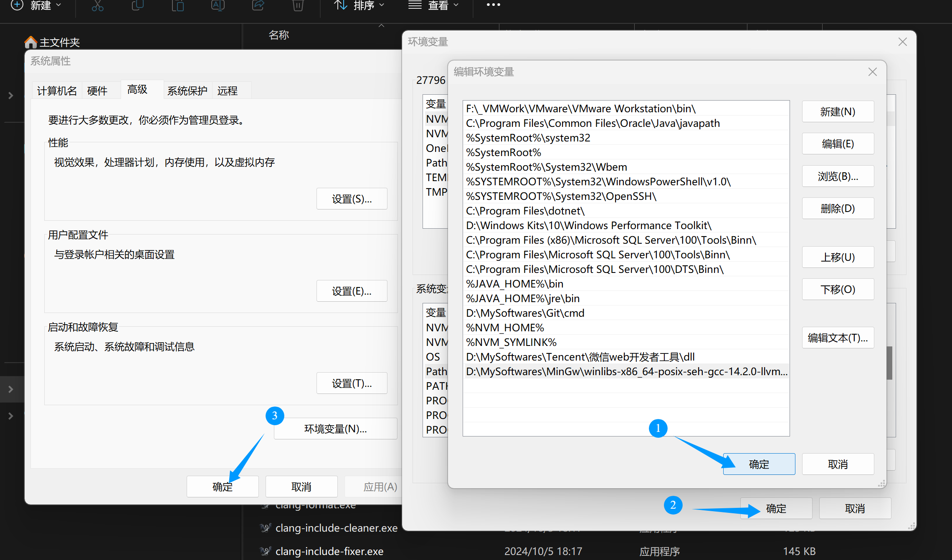Viewport: 952px width, 560px height.
Task: Select the 微信web开发者工具\dll entry
Action: click(626, 357)
